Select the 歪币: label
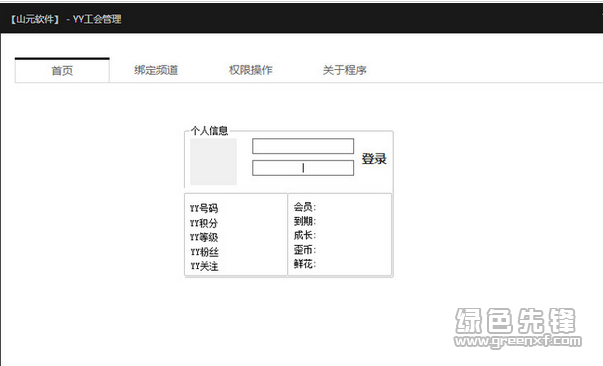The width and height of the screenshot is (603, 366). tap(305, 250)
